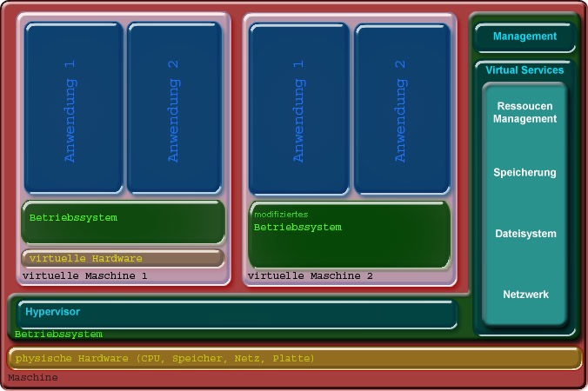Click the small 'modifiziertes' text label
Screen dimensions: 588x391
(x=280, y=214)
